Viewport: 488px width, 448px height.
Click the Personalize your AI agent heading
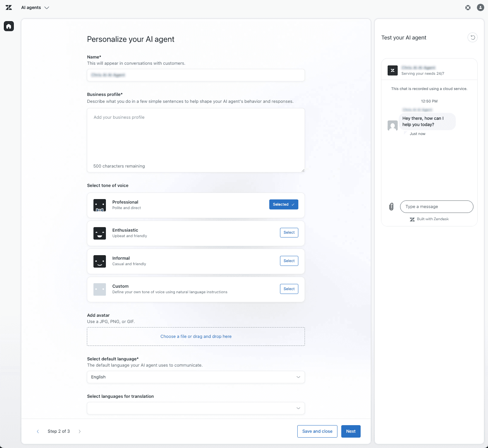click(x=131, y=39)
